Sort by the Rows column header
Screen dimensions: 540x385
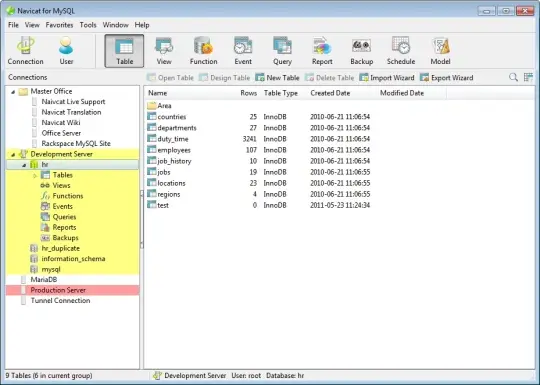248,93
